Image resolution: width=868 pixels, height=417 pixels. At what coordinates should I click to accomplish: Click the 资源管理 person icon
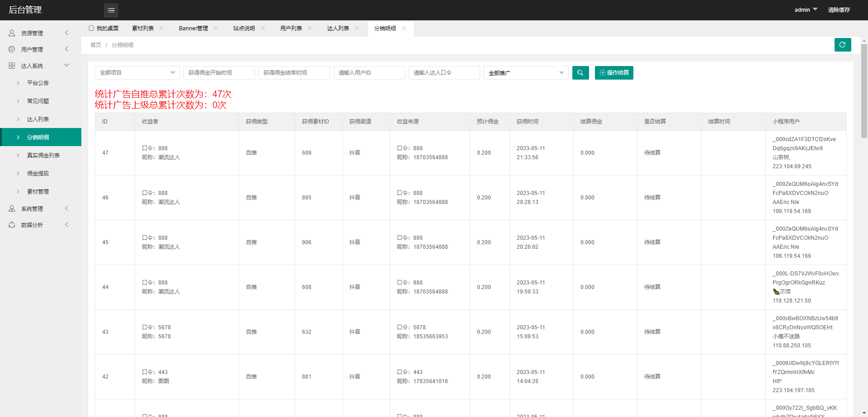(12, 33)
